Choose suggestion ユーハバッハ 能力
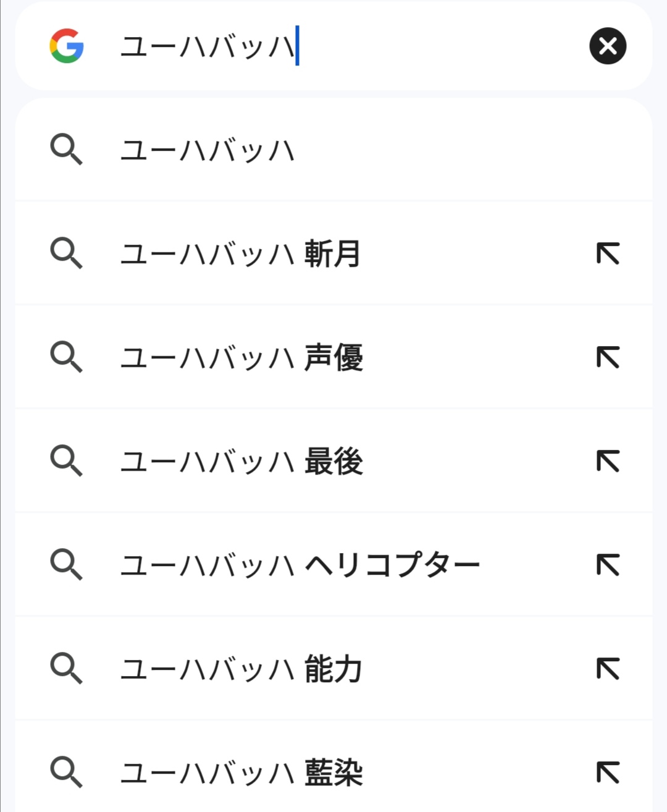Image resolution: width=667 pixels, height=812 pixels. coord(333,669)
